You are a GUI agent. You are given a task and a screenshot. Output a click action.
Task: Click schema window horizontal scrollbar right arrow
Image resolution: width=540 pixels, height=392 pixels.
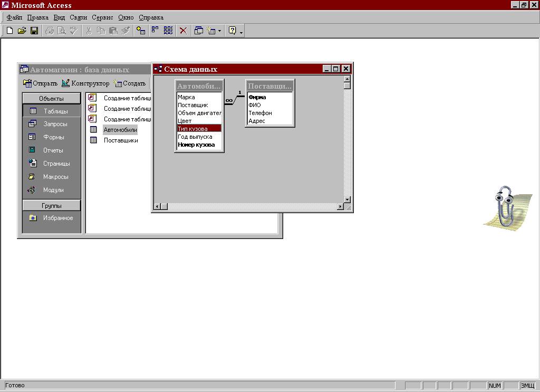(x=340, y=206)
